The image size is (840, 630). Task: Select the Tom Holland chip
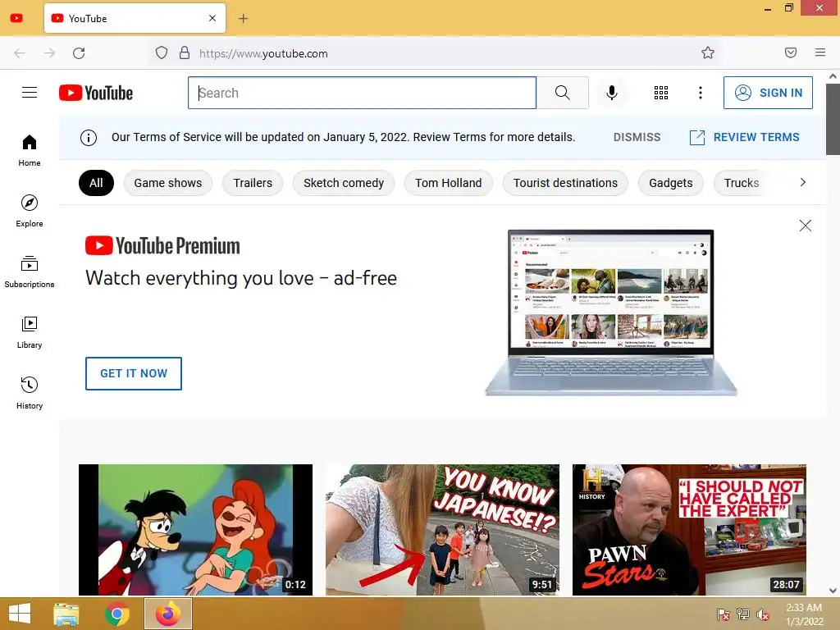point(448,183)
